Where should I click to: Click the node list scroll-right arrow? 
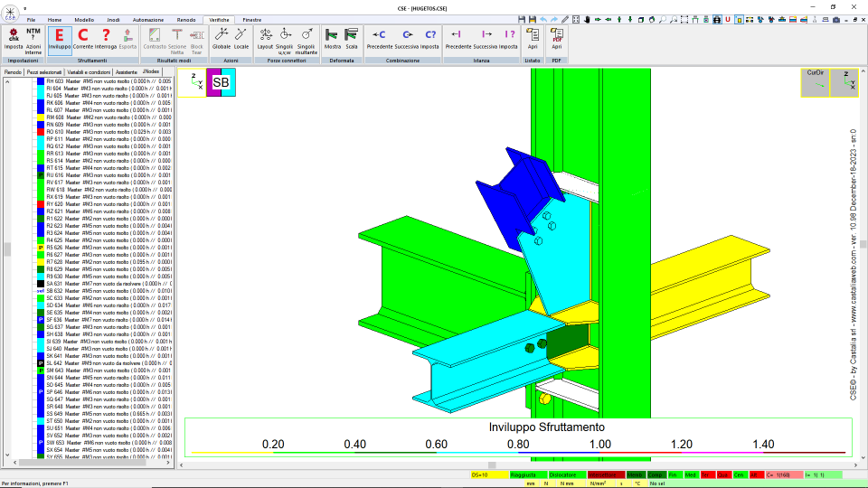click(168, 463)
